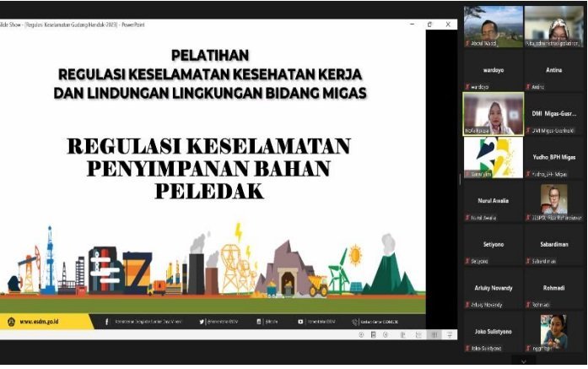Viewport: 588px width, 369px height.
Task: Click the ESDM ministry logo in footer
Action: tap(10, 322)
